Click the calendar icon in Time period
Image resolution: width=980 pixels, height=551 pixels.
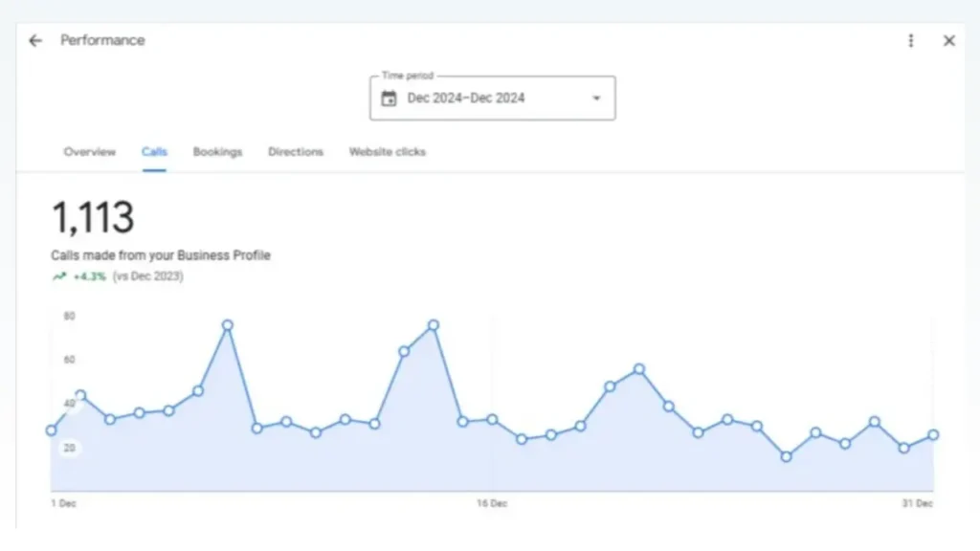tap(389, 99)
